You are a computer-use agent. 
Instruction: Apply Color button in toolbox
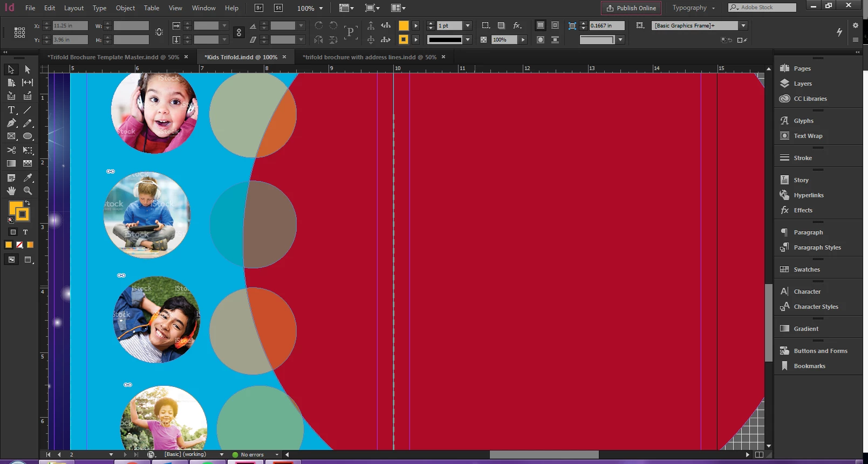pos(9,245)
